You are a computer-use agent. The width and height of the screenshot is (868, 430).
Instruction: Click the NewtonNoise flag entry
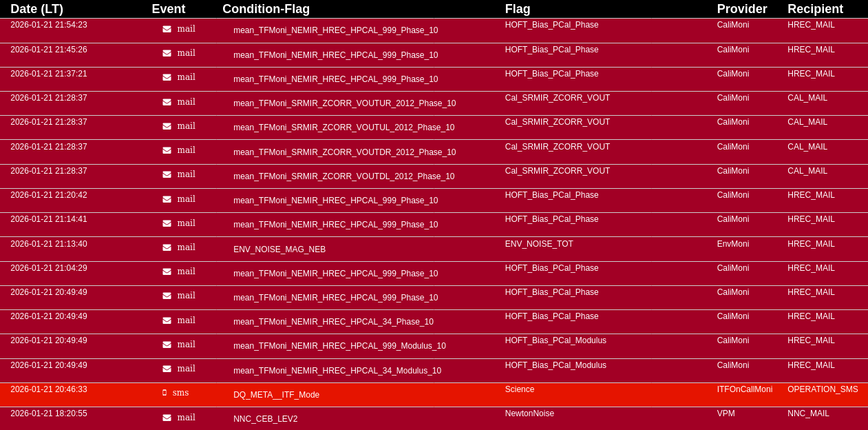(x=529, y=413)
